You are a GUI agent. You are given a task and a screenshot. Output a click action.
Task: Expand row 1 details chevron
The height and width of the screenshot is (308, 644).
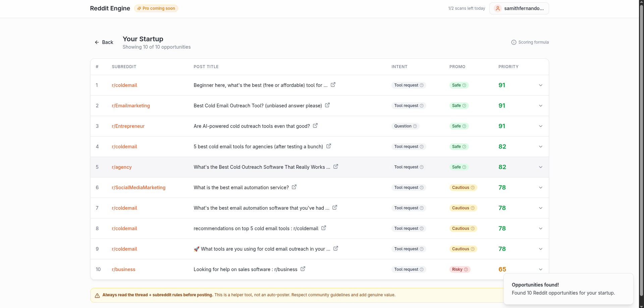tap(541, 85)
